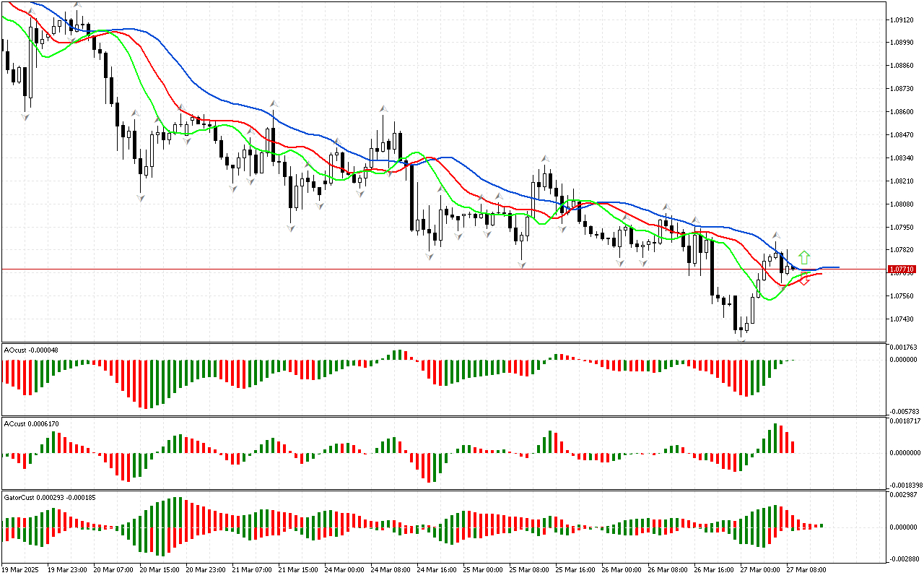This screenshot has width=924, height=578.
Task: Pick the 1.07560 price scale label
Action: 904,296
